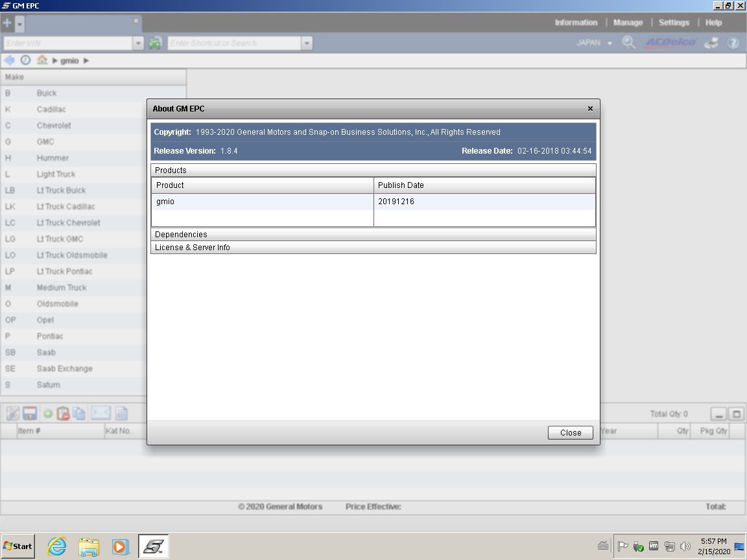
Task: Click the green add item icon
Action: tap(47, 414)
